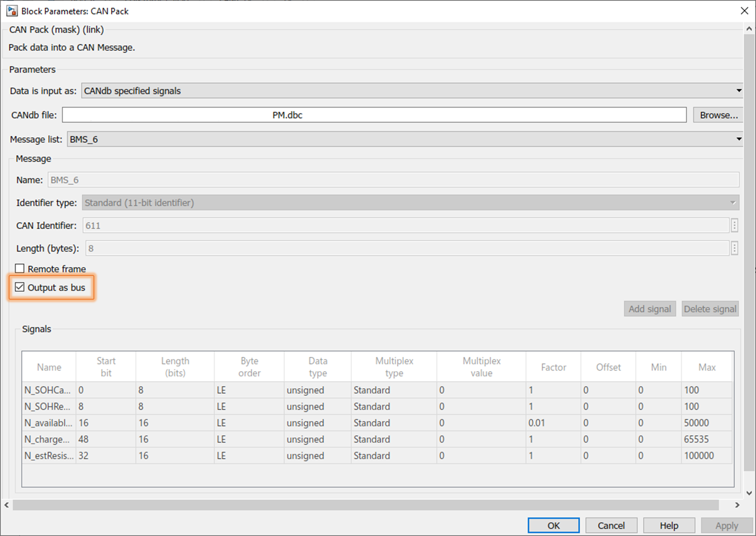The width and height of the screenshot is (756, 536).
Task: Click the horizontal scrollbar right arrow
Action: click(x=737, y=505)
